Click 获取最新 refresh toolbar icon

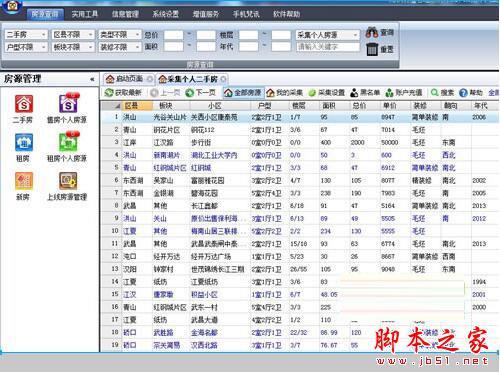point(123,92)
